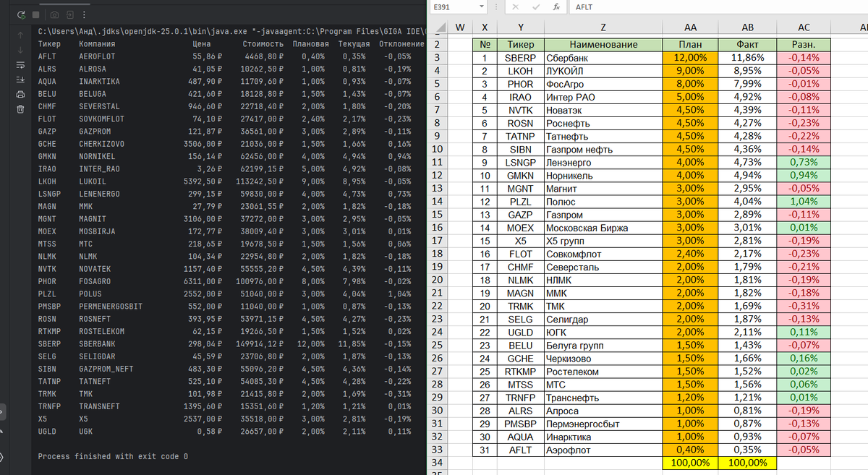
Task: Open console more options vertical dots
Action: click(x=85, y=14)
